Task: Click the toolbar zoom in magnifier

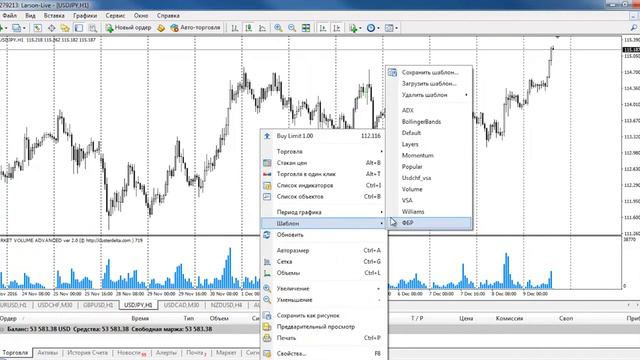Action: click(278, 28)
